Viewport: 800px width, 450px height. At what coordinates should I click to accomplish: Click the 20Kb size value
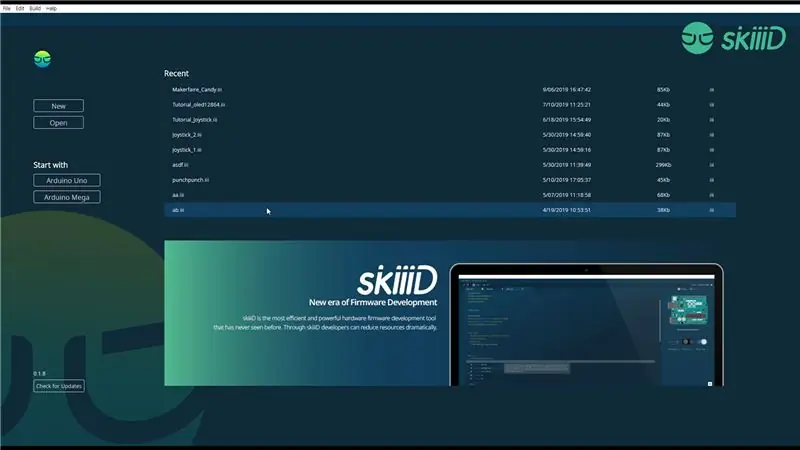coord(663,120)
